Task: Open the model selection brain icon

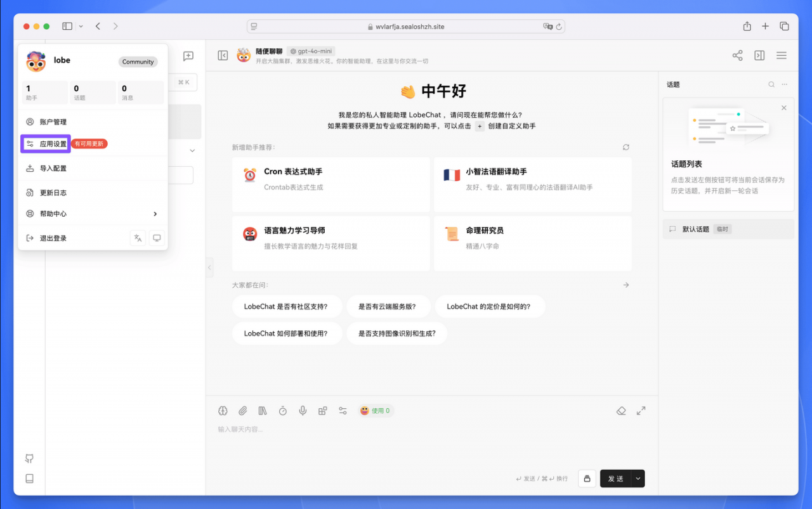Action: tap(223, 411)
